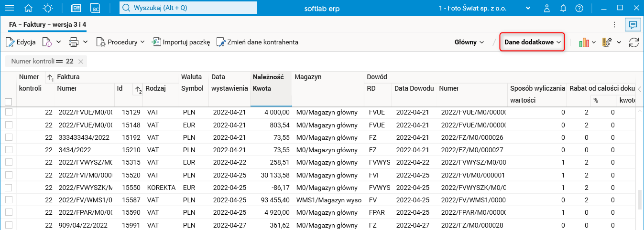Click the lightbulb hints icon

click(x=48, y=8)
